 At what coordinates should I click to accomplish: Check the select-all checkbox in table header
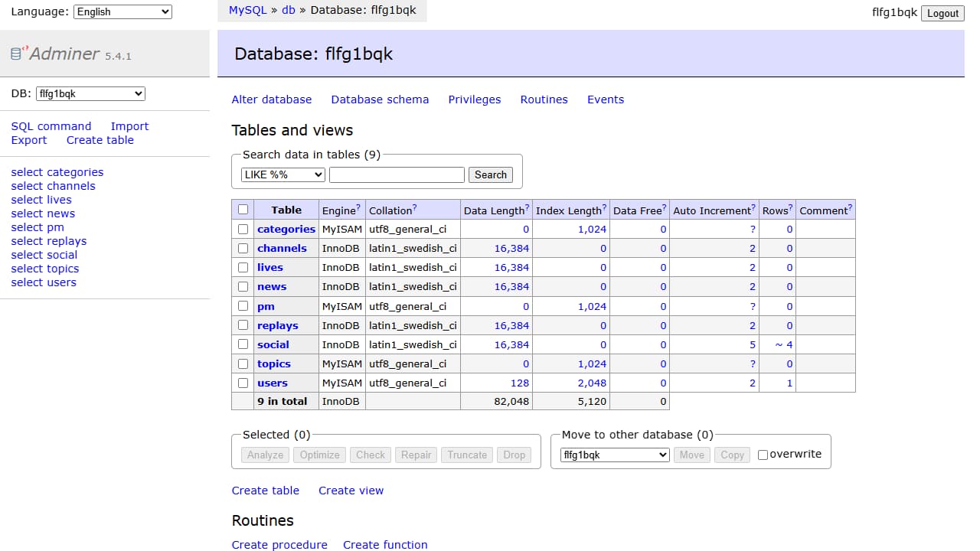[243, 209]
